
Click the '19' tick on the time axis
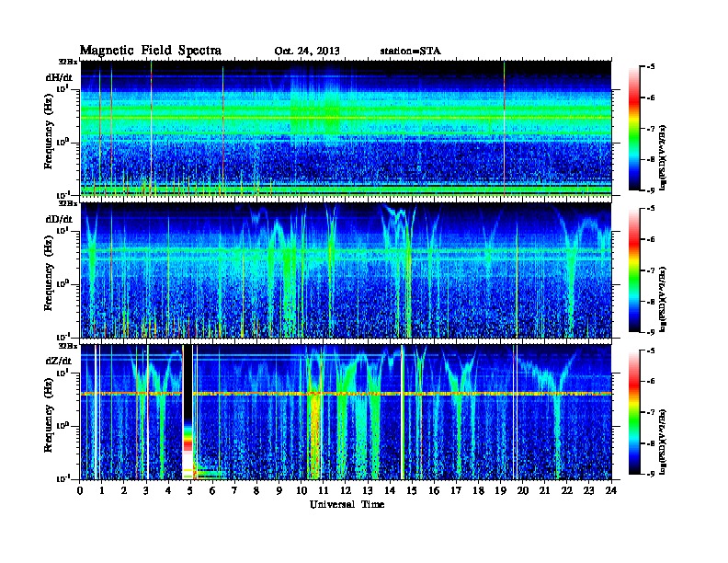pos(500,490)
